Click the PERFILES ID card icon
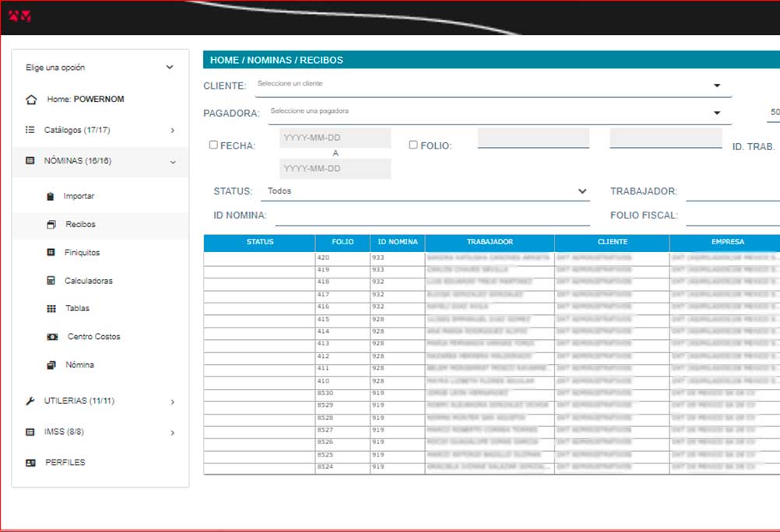Screen dimensions: 780x532 point(30,463)
